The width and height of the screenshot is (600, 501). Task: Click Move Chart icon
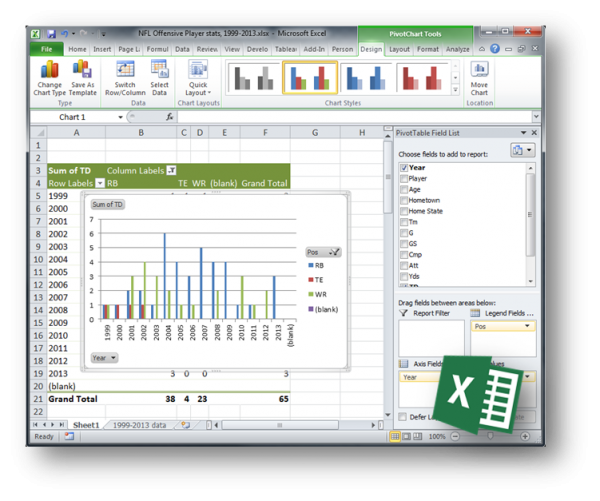(x=479, y=69)
